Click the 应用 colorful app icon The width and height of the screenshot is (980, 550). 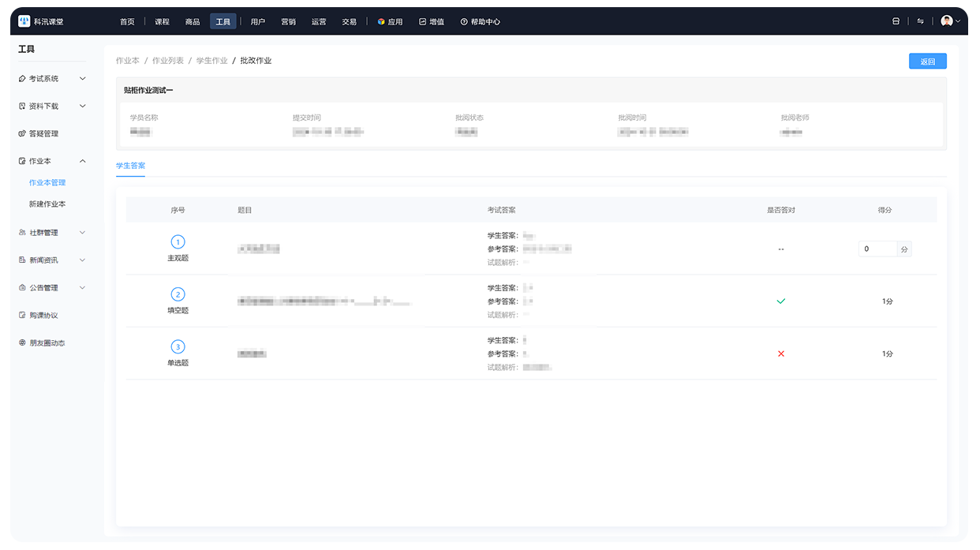pyautogui.click(x=381, y=22)
